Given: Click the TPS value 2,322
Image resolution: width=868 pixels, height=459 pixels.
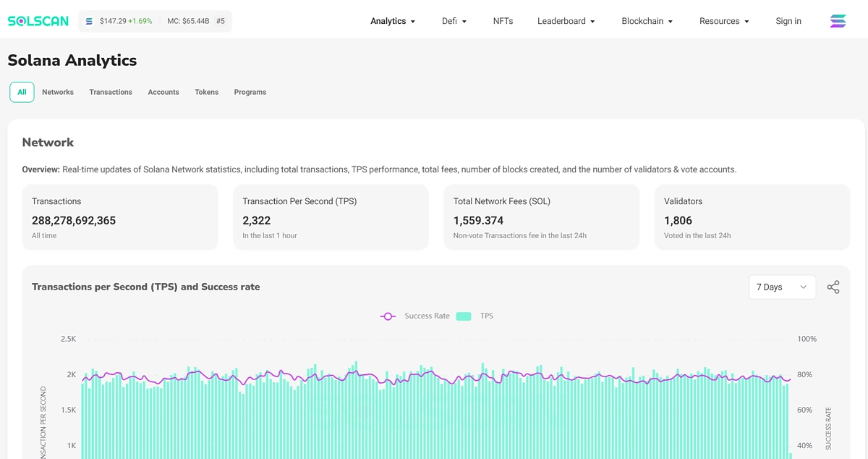Looking at the screenshot, I should click(x=257, y=221).
